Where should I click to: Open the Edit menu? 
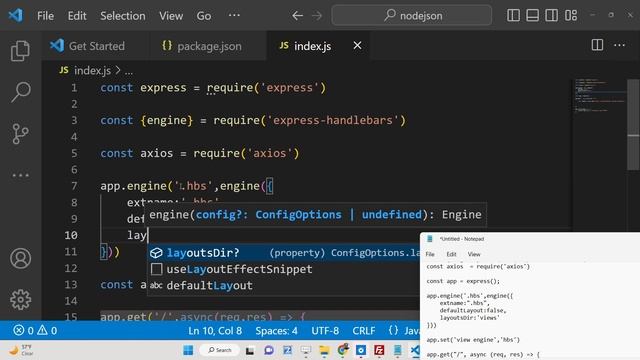click(x=77, y=16)
